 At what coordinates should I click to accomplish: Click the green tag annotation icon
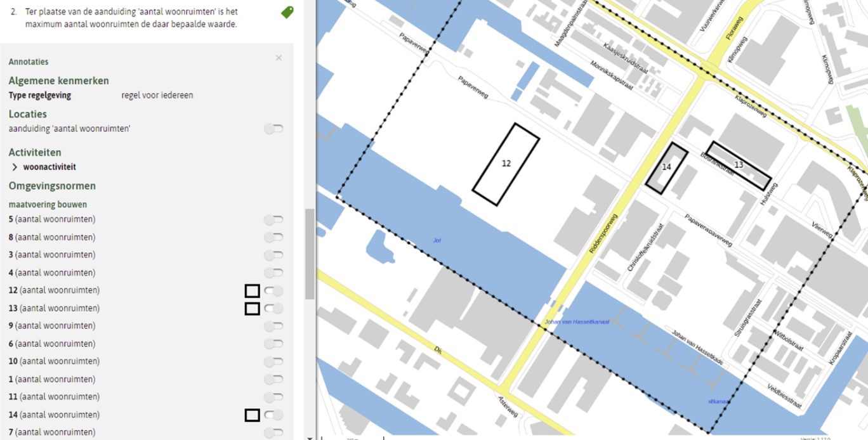pyautogui.click(x=287, y=12)
